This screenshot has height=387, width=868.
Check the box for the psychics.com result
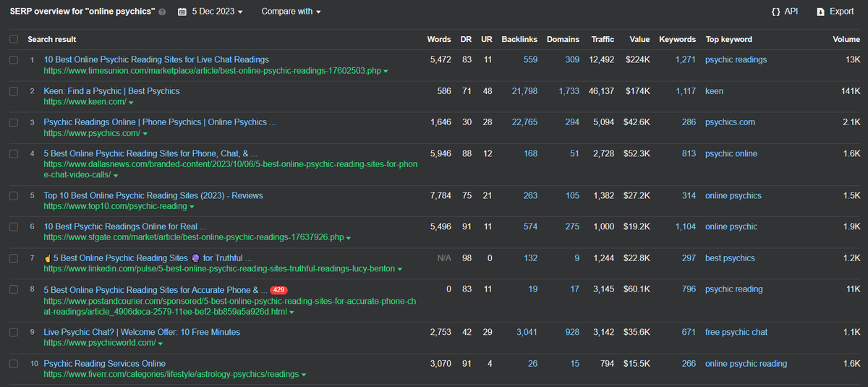pos(14,122)
